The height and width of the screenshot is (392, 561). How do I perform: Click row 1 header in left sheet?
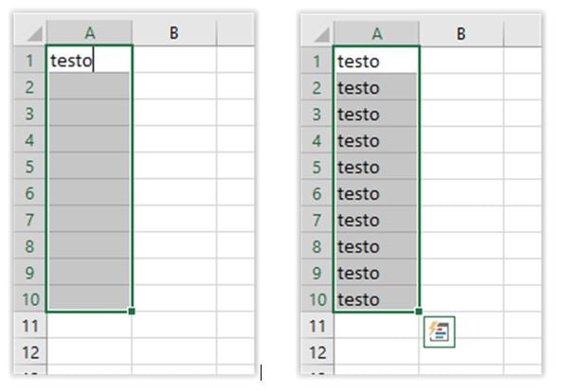point(30,60)
